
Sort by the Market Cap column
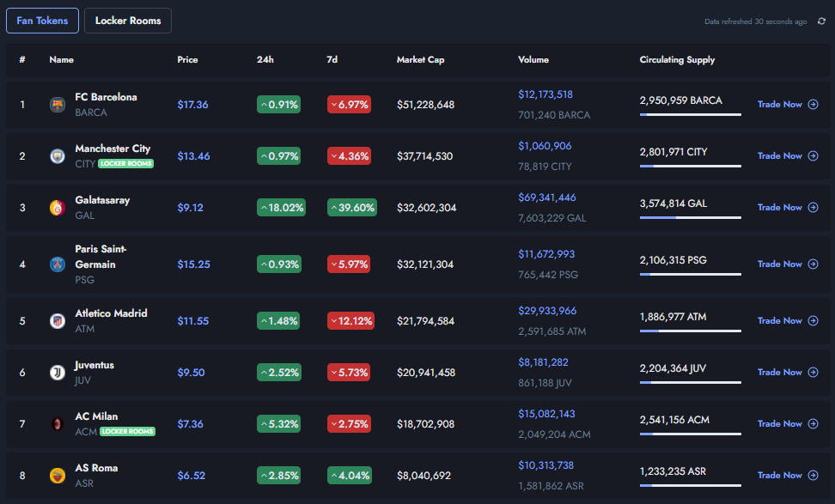click(x=420, y=59)
